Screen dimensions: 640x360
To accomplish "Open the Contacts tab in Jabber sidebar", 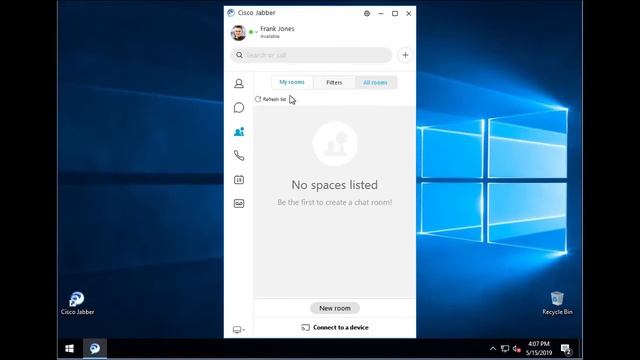I will (239, 84).
